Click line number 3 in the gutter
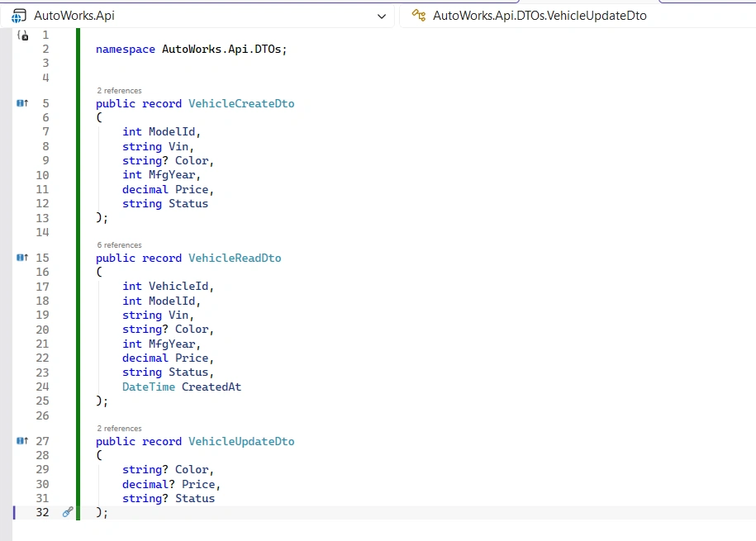The height and width of the screenshot is (541, 756). tap(45, 63)
